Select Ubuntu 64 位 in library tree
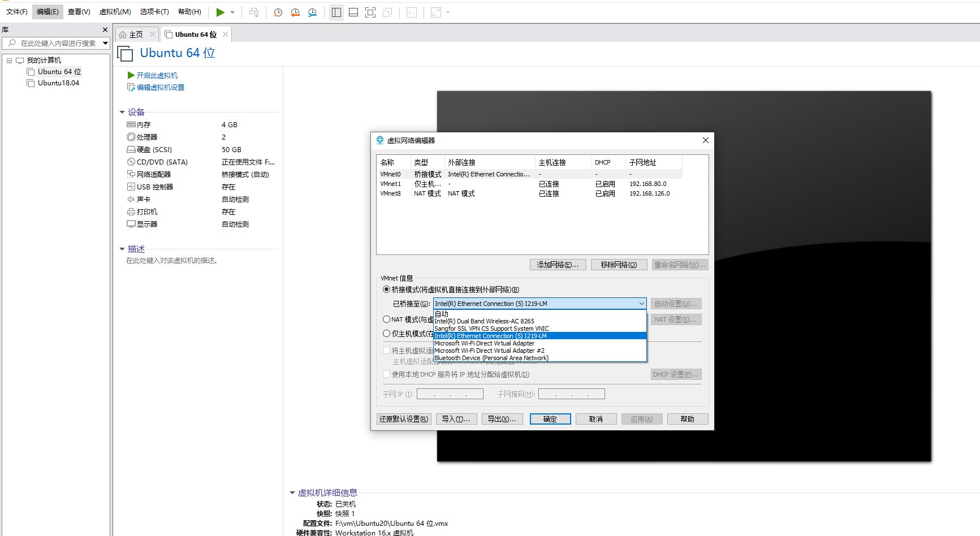Viewport: 980px width, 536px height. [59, 72]
